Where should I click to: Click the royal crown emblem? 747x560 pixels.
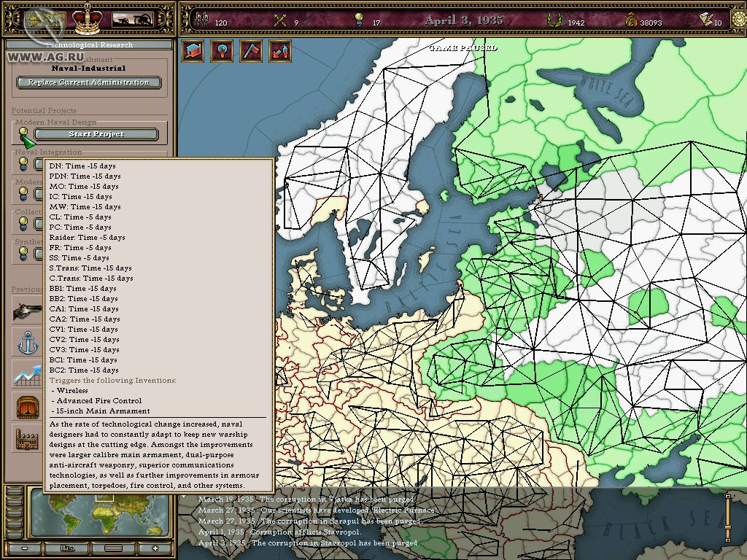point(88,18)
